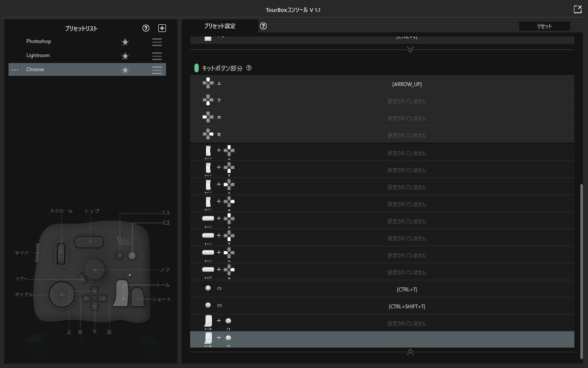Image resolution: width=588 pixels, height=368 pixels.
Task: Click the settings list vertical scrollbar
Action: pyautogui.click(x=582, y=271)
